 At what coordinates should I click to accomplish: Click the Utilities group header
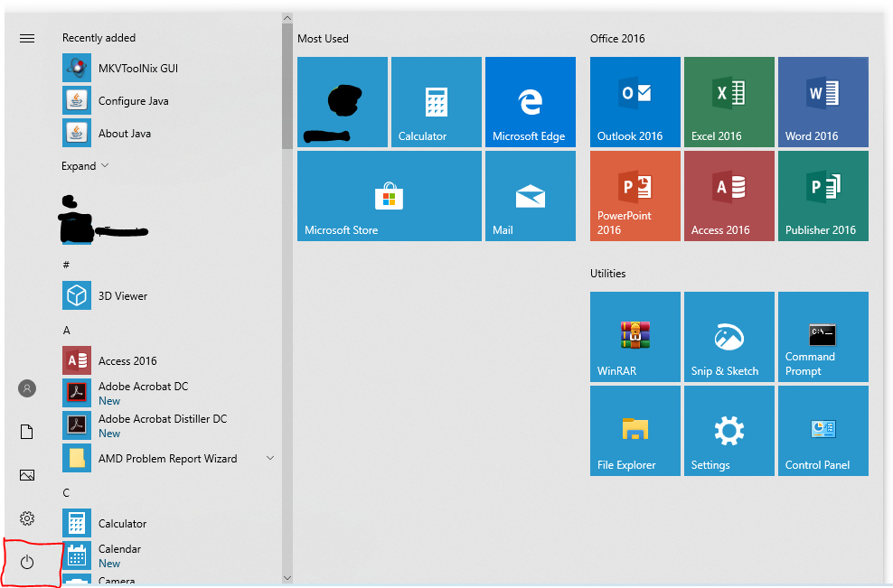click(607, 274)
